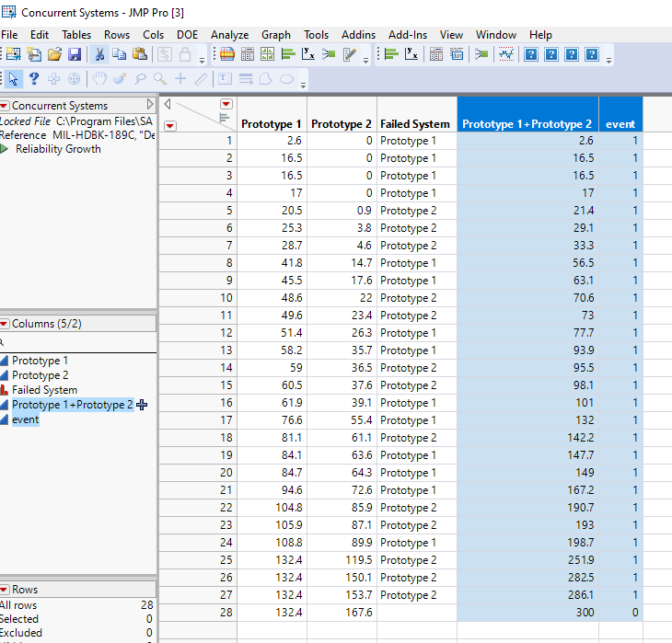Open the Concurrent Systems red triangle menu
Image resolution: width=672 pixels, height=643 pixels.
pyautogui.click(x=5, y=106)
